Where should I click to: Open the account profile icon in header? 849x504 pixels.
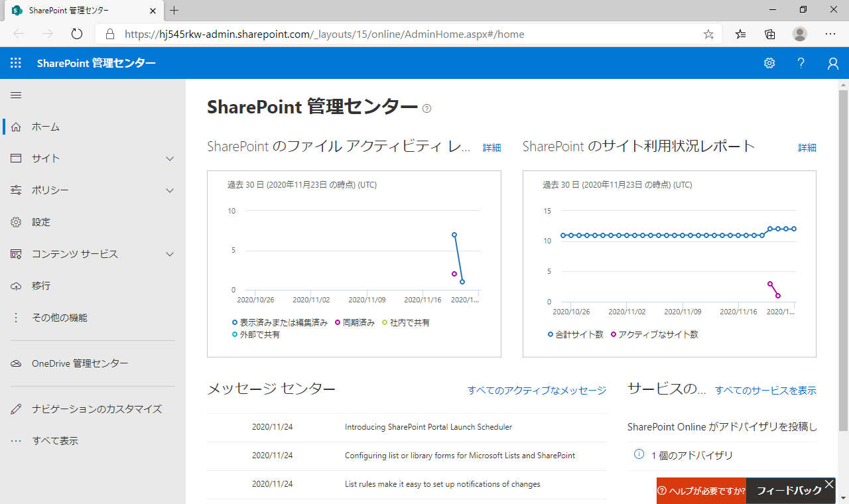coord(833,63)
